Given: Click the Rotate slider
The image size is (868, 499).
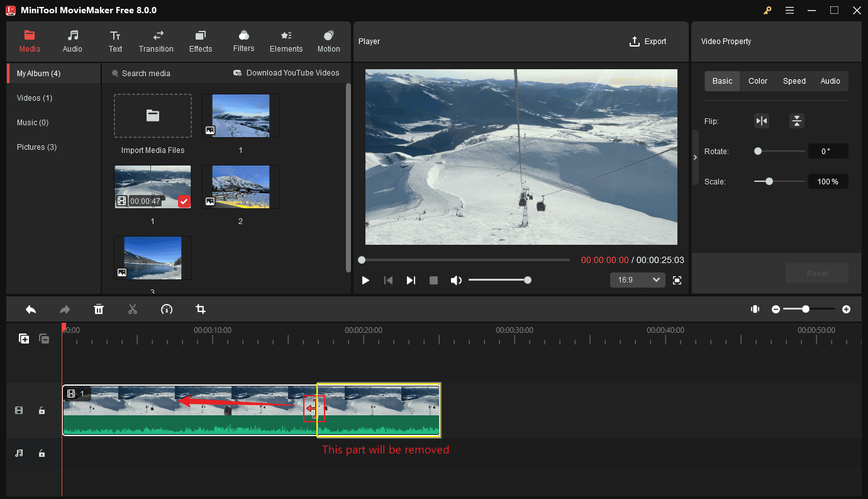Looking at the screenshot, I should [780, 151].
